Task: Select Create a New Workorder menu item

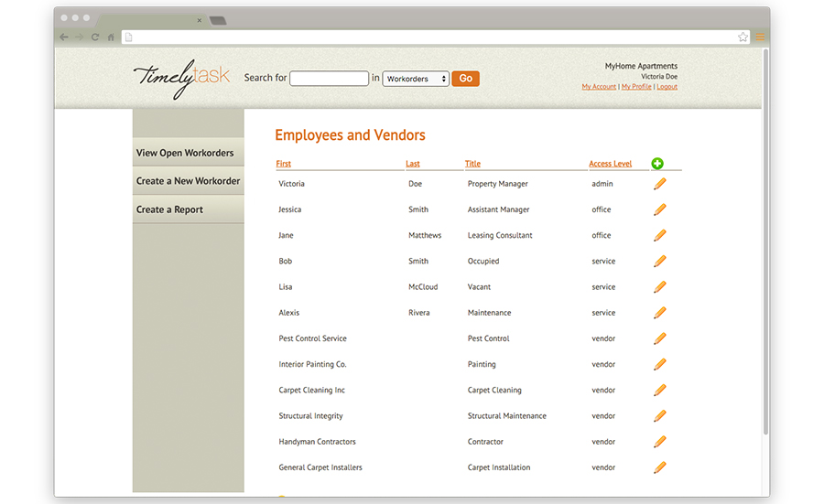Action: [189, 181]
